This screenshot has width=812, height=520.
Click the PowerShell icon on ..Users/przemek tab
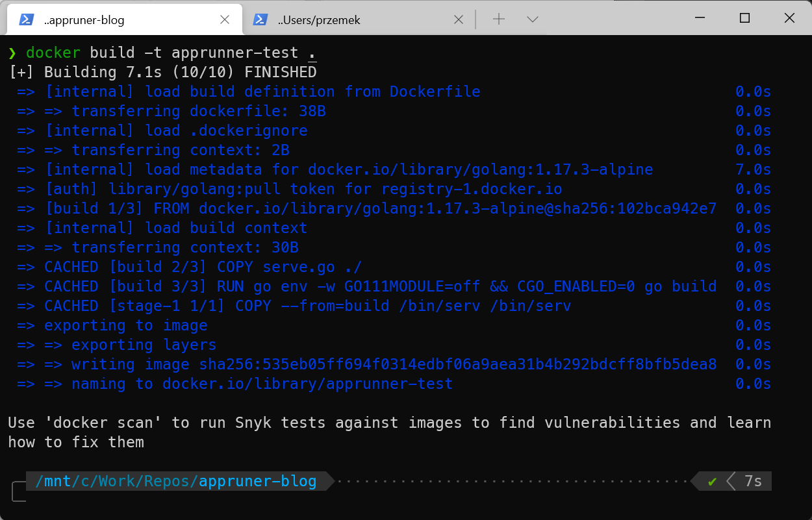tap(260, 19)
